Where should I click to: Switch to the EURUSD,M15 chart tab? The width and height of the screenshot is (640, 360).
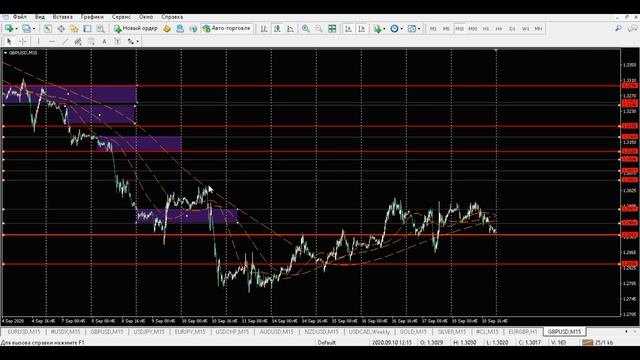[x=24, y=332]
